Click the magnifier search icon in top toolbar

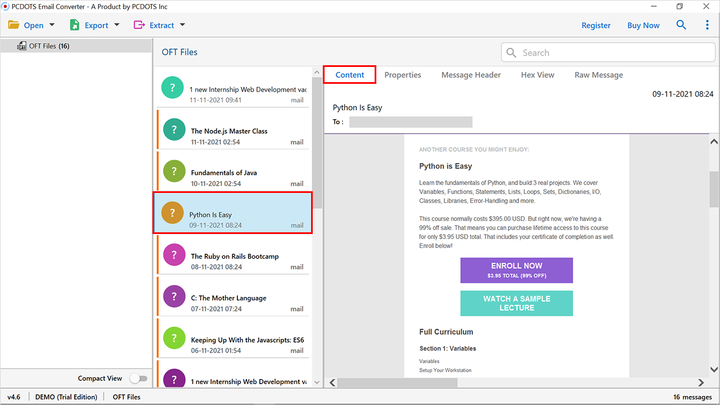[681, 24]
